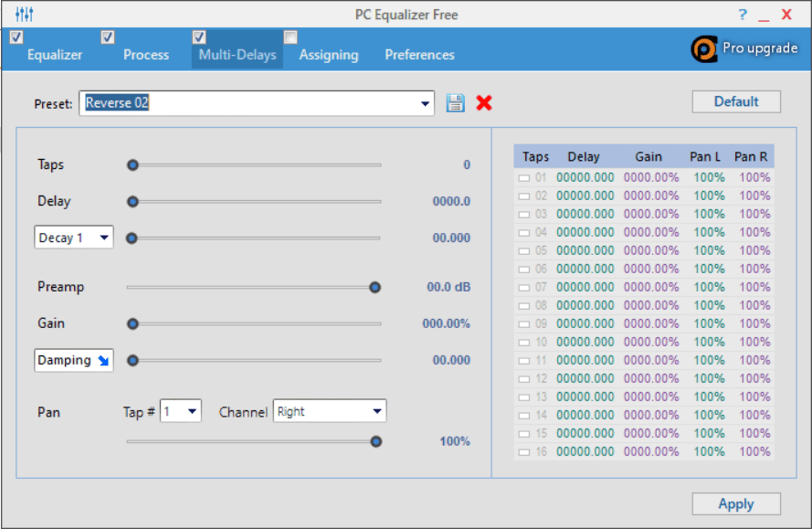Toggle the Equalizer enable checkbox
Viewport: 812px width, 529px height.
16,37
